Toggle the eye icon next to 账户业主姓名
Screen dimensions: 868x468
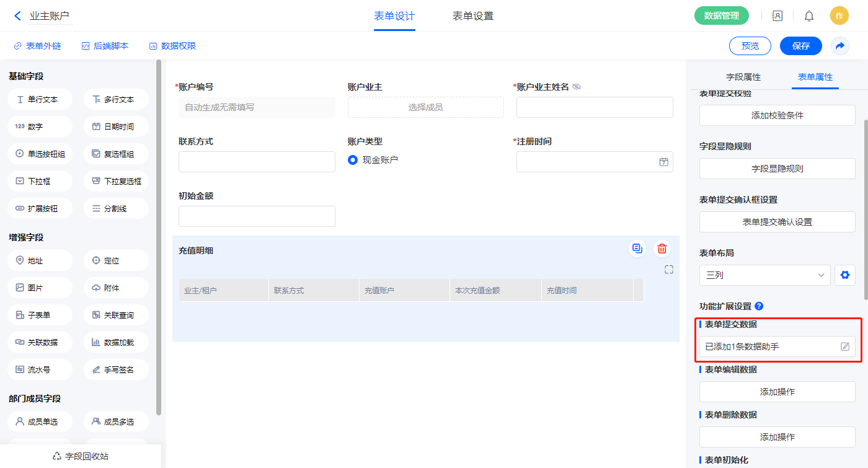(577, 87)
